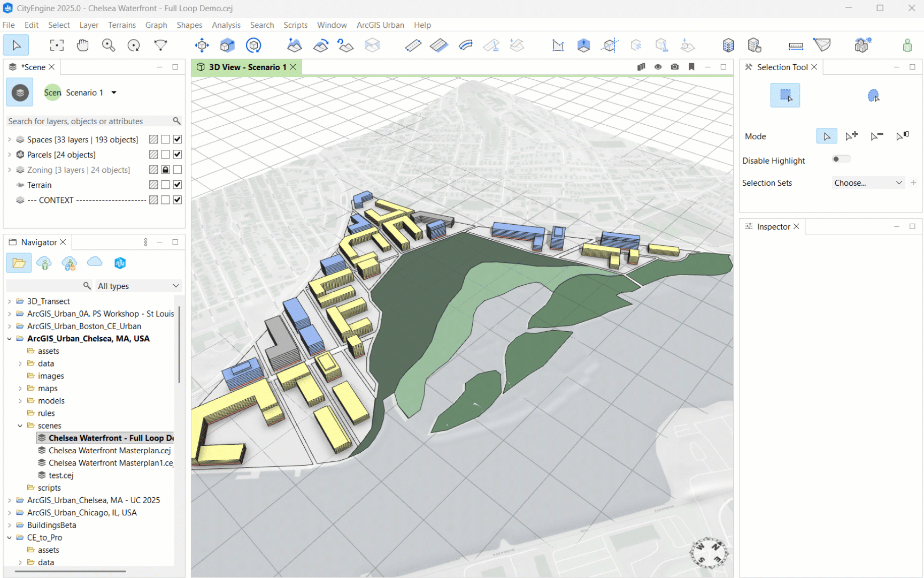Unlock the Zoning layer lock box
924x578 pixels.
point(166,170)
